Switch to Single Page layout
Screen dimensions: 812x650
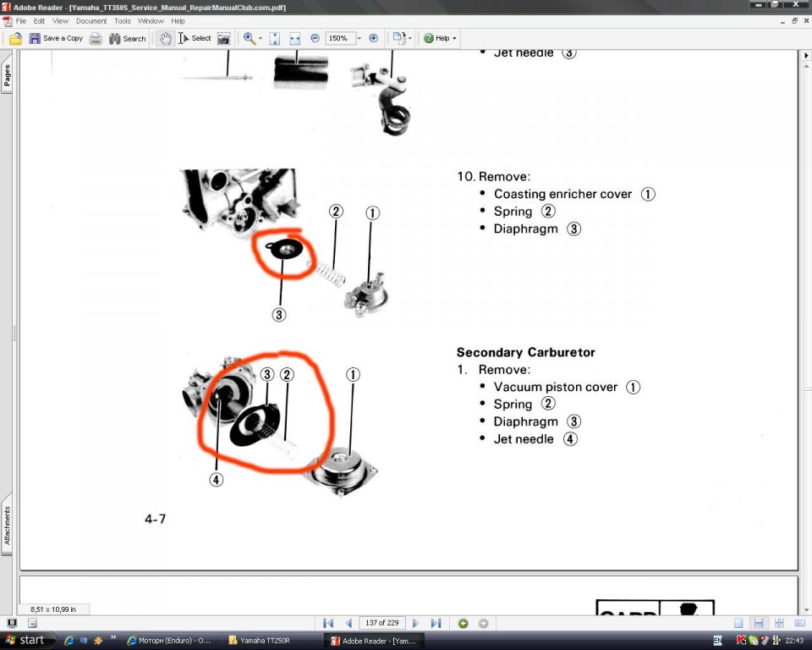pos(738,623)
